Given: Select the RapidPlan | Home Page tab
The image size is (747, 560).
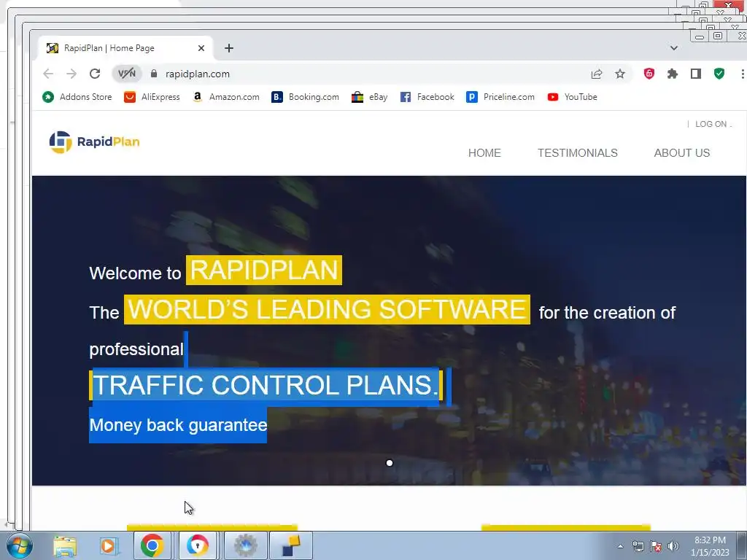Looking at the screenshot, I should coord(125,48).
